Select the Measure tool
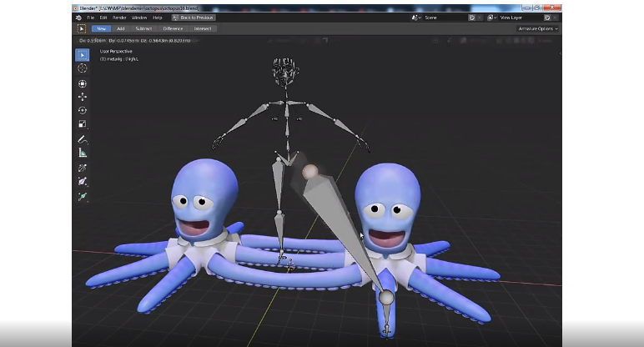The width and height of the screenshot is (644, 347). coord(83,153)
